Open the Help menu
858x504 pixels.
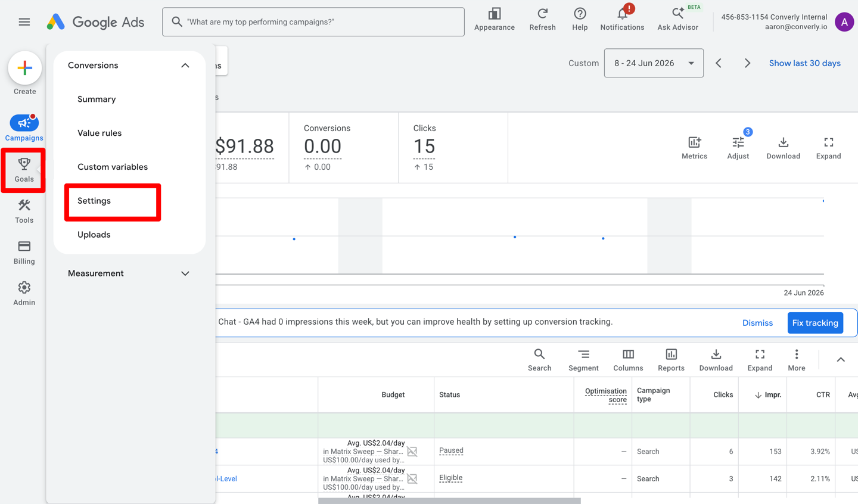click(580, 20)
